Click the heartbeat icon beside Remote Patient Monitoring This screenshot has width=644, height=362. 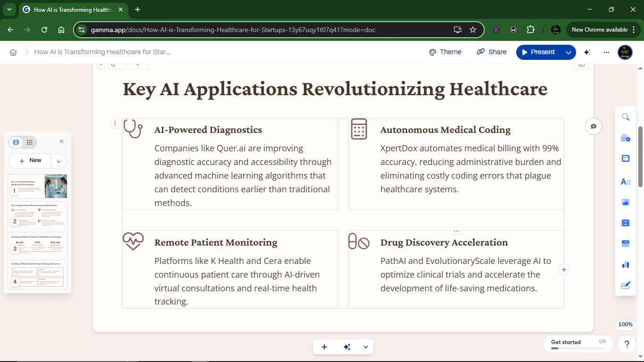(x=133, y=241)
